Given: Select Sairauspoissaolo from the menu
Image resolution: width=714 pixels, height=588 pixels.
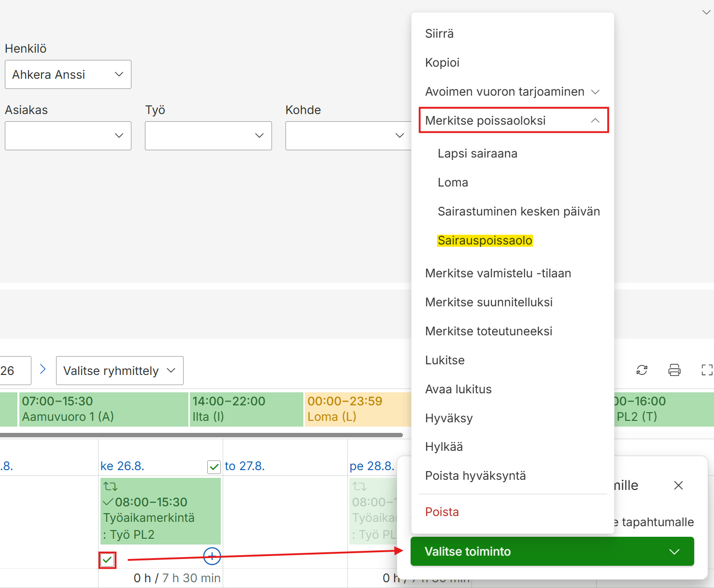Looking at the screenshot, I should click(x=485, y=240).
